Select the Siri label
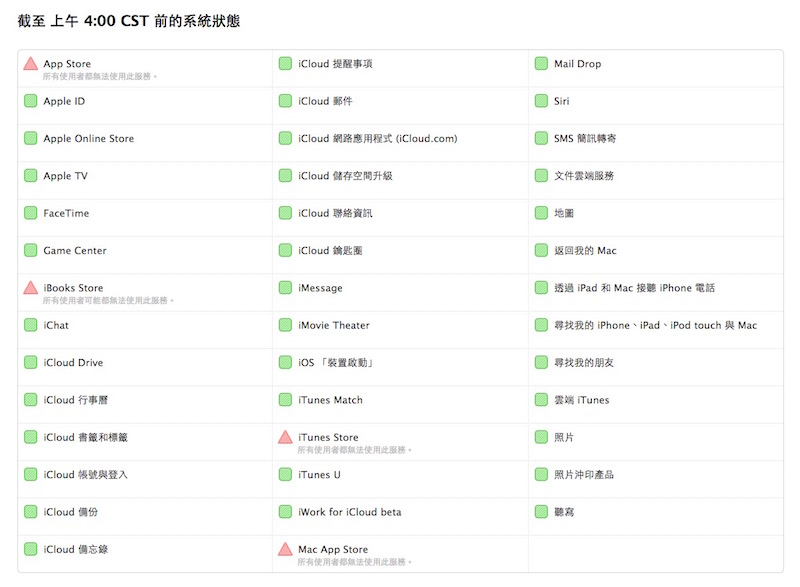The height and width of the screenshot is (587, 800). (x=562, y=101)
